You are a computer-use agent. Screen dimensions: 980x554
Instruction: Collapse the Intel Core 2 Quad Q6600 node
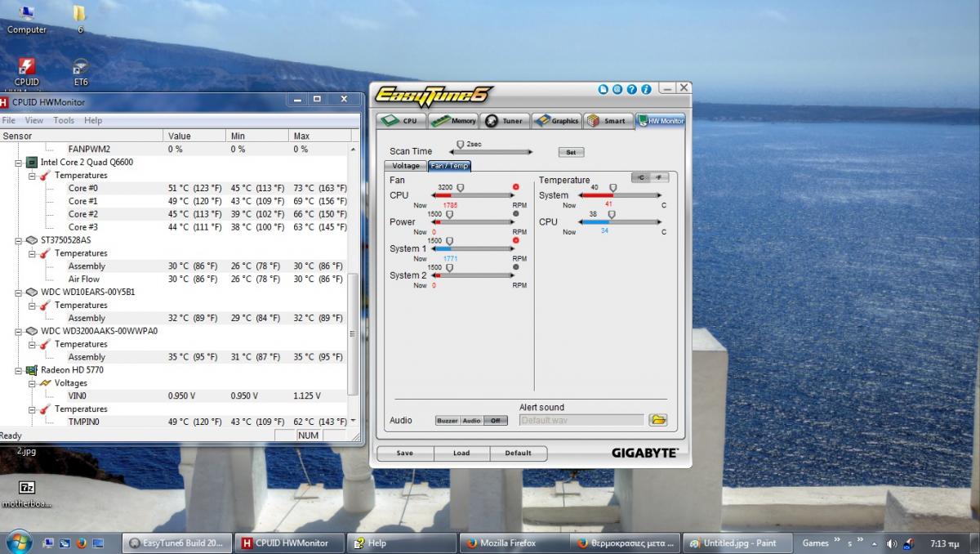pyautogui.click(x=18, y=163)
